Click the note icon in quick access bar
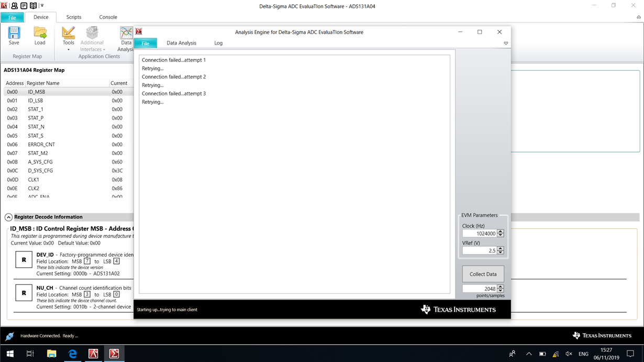Image resolution: width=644 pixels, height=362 pixels. pyautogui.click(x=24, y=6)
